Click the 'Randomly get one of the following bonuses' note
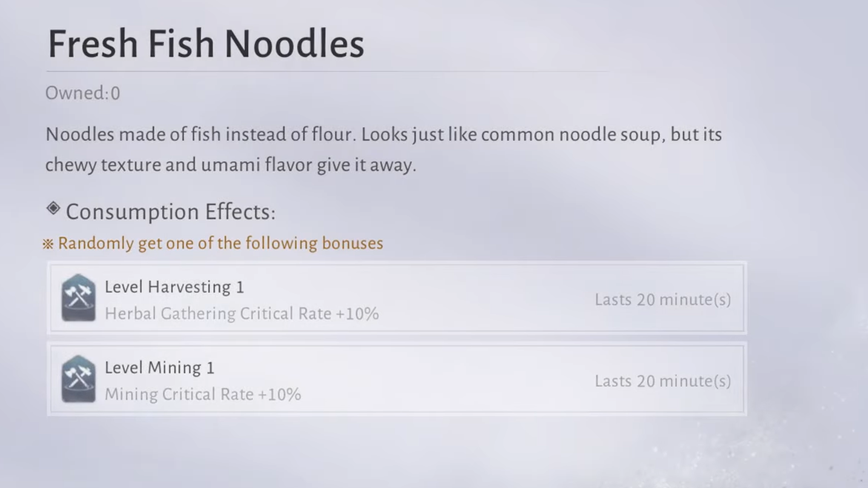This screenshot has height=488, width=868. click(221, 244)
